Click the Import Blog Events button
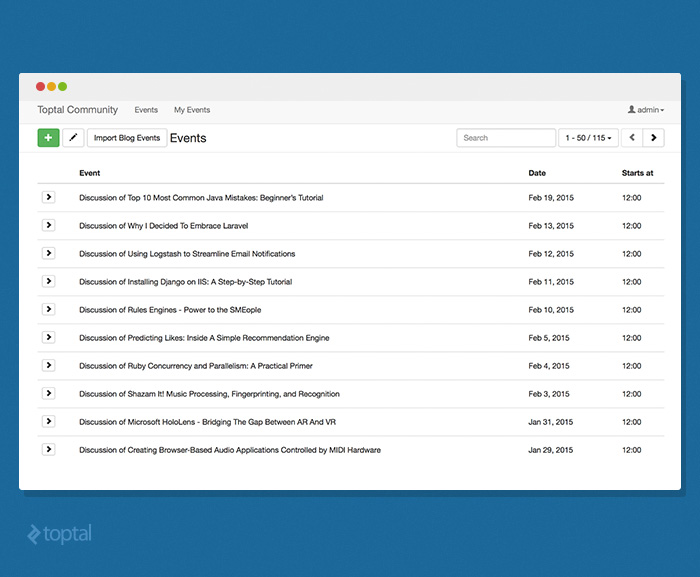Image resolution: width=700 pixels, height=577 pixels. point(126,138)
